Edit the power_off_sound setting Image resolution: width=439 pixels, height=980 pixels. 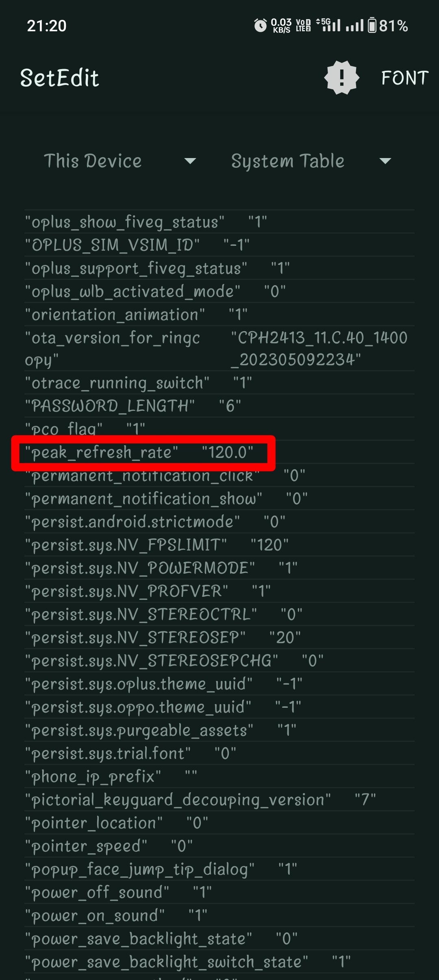click(x=98, y=893)
